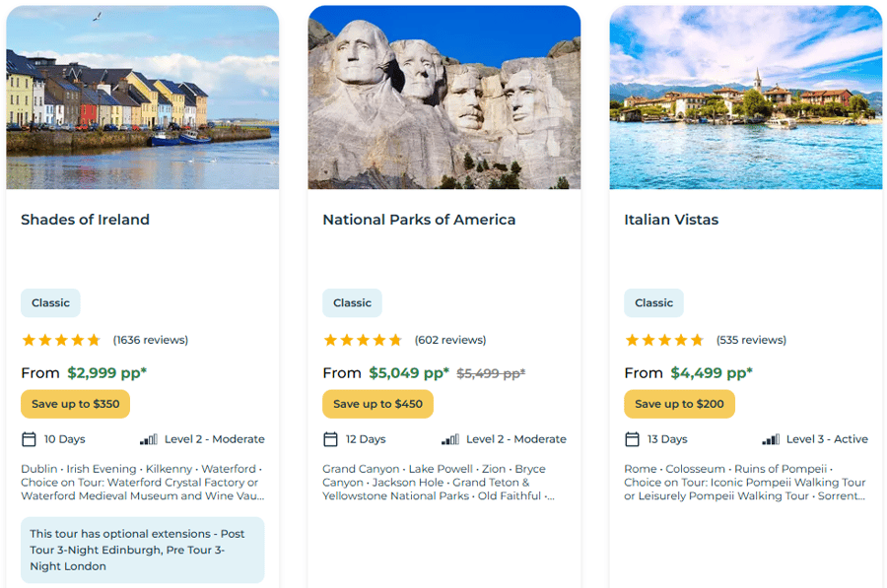Click calendar icon beside 13 Days
887x588 pixels.
(x=632, y=439)
